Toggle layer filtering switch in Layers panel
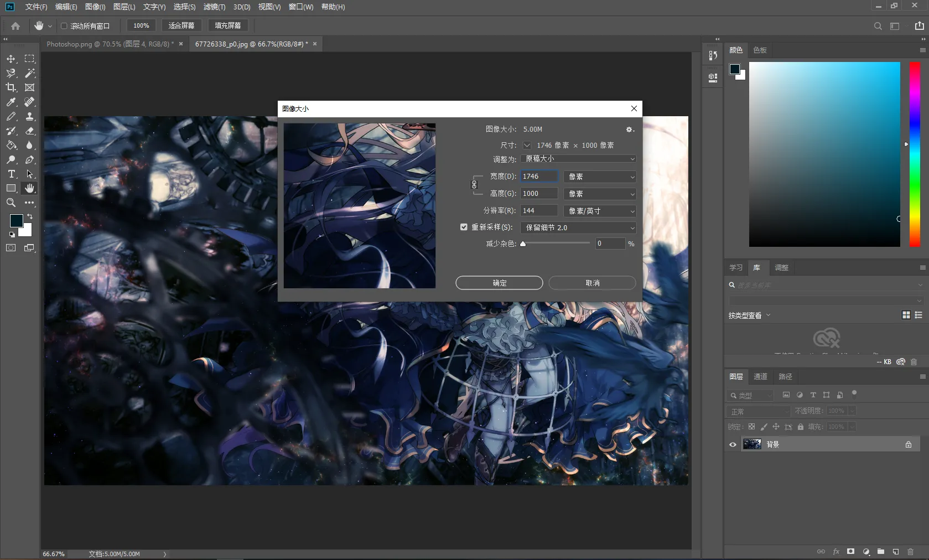The width and height of the screenshot is (929, 560). [854, 394]
